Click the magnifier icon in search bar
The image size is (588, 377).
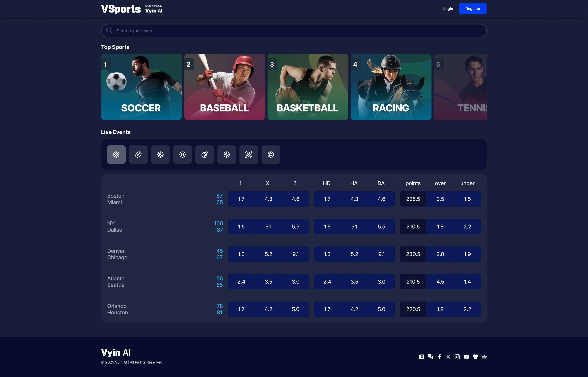[109, 31]
